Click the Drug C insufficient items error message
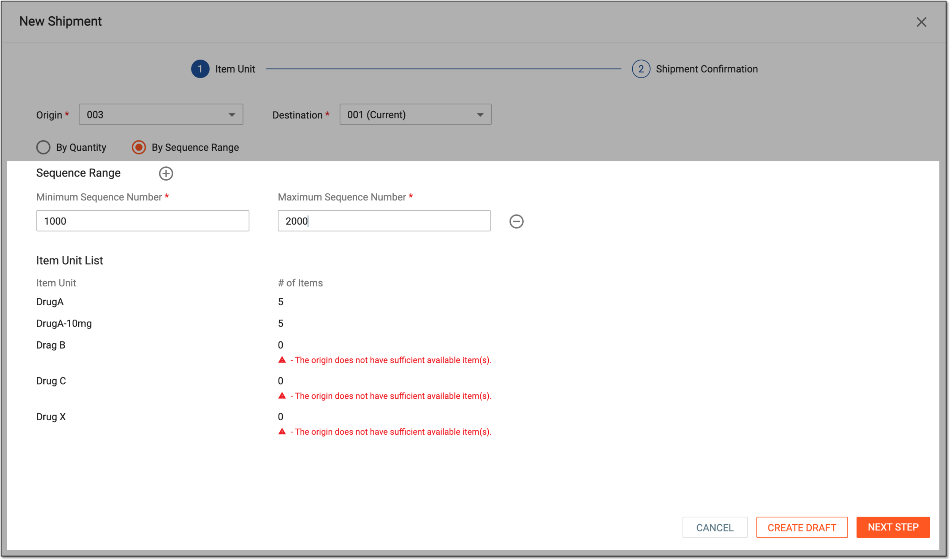This screenshot has height=560, width=950. [x=391, y=396]
